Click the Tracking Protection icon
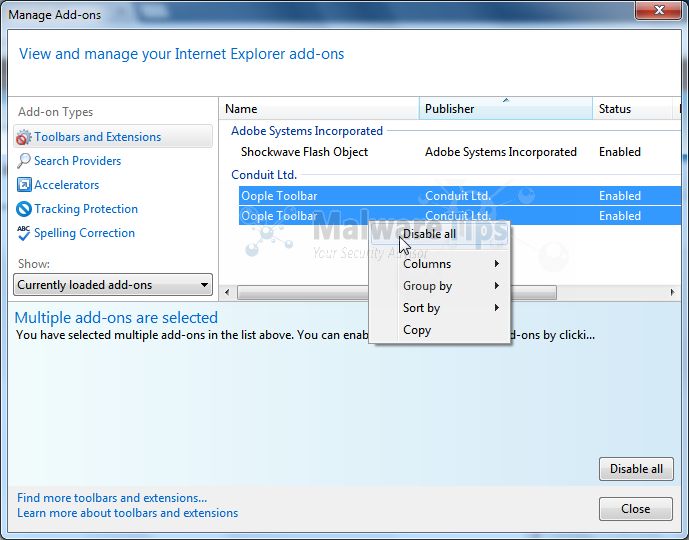Screen dimensions: 689x540 tap(24, 209)
